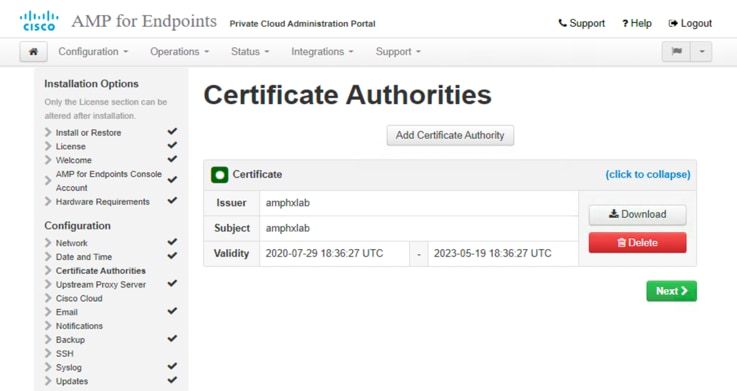Open the Support menu in navbar
Image resolution: width=737 pixels, height=391 pixels.
tap(398, 52)
